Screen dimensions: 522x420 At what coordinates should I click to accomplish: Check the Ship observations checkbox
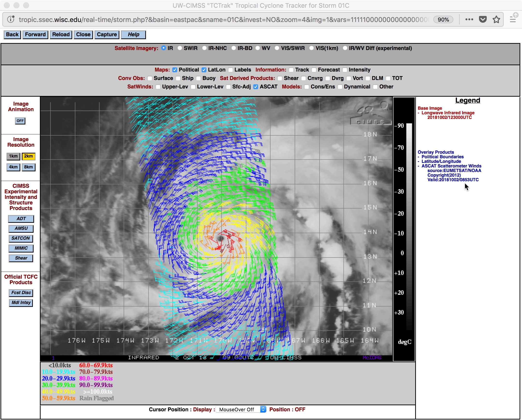(x=178, y=79)
